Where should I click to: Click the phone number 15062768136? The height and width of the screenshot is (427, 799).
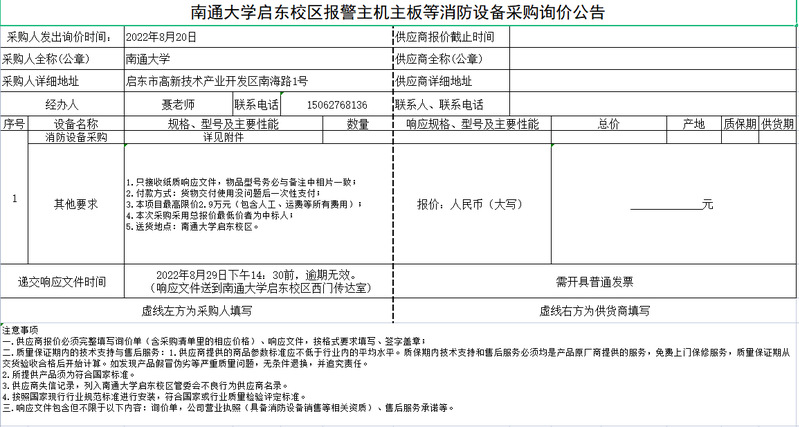337,105
